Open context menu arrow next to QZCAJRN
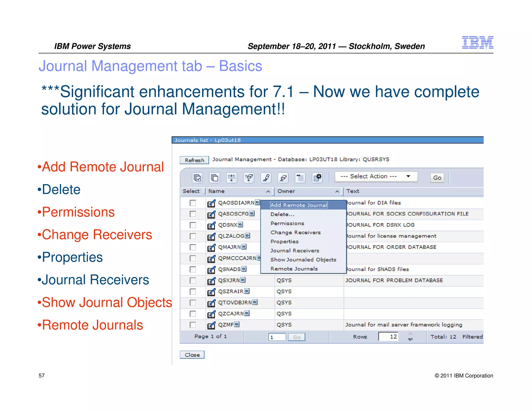This screenshot has width=532, height=411. 247,313
